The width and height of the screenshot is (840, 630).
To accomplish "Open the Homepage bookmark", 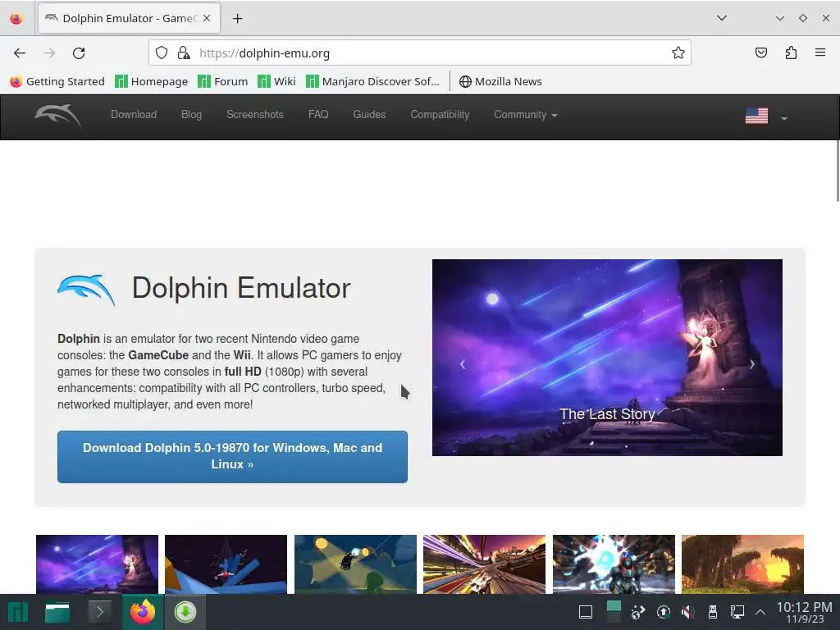I will [152, 81].
